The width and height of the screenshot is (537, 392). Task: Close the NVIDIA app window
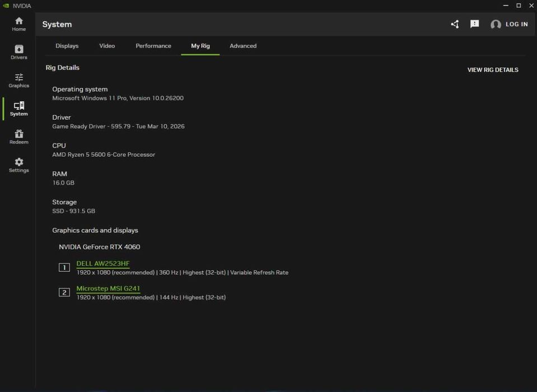tap(531, 6)
